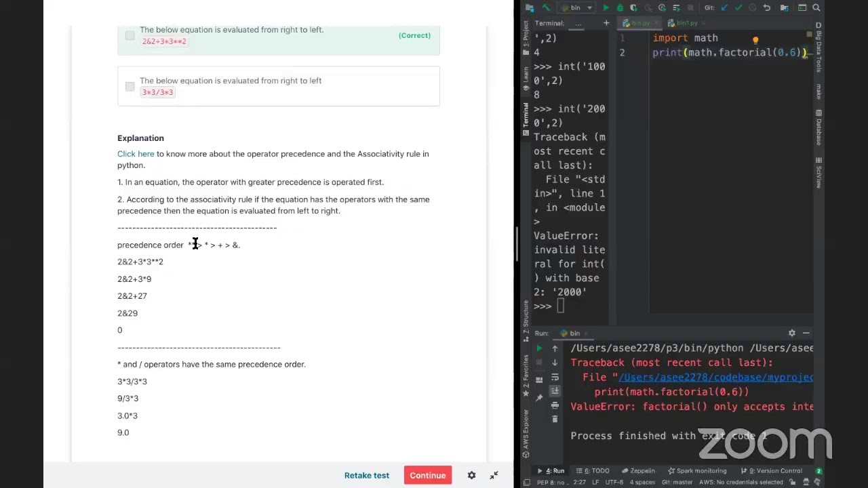Open Git: master branch selector

(x=677, y=482)
